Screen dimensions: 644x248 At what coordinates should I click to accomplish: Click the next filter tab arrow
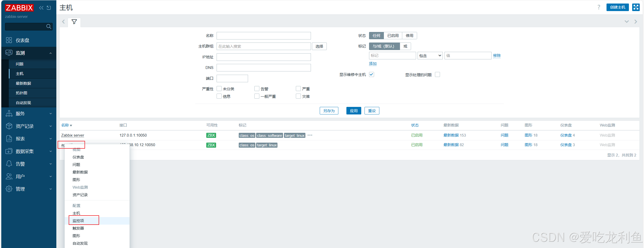click(x=636, y=22)
